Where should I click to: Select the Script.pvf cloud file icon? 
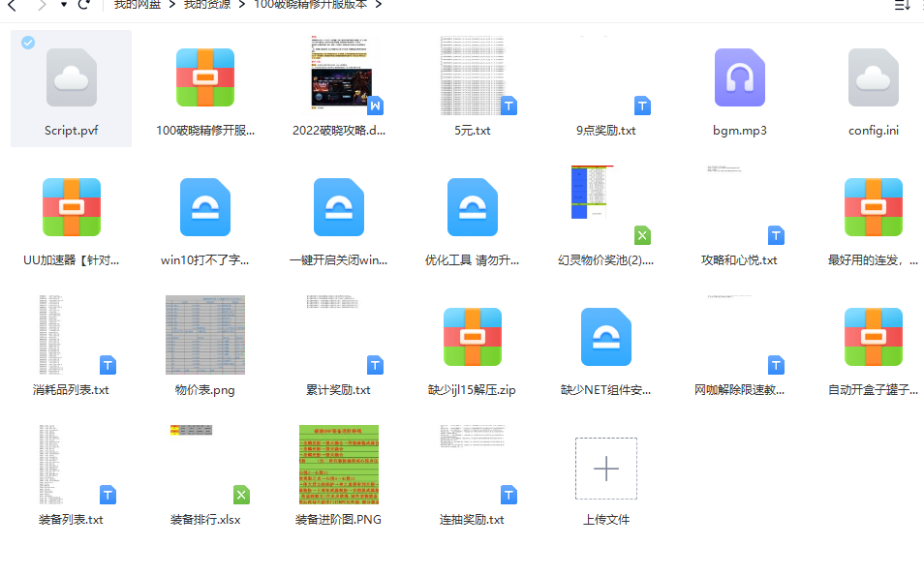click(x=71, y=77)
